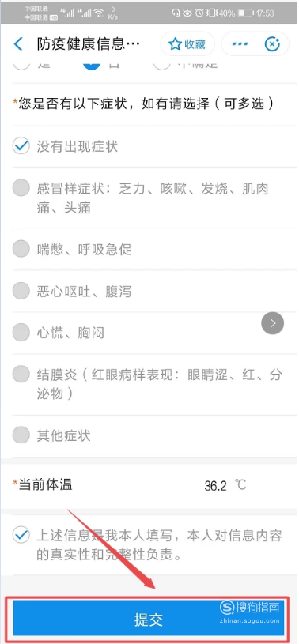
Task: Tap the 防疫健康信息 page title
Action: [x=89, y=44]
